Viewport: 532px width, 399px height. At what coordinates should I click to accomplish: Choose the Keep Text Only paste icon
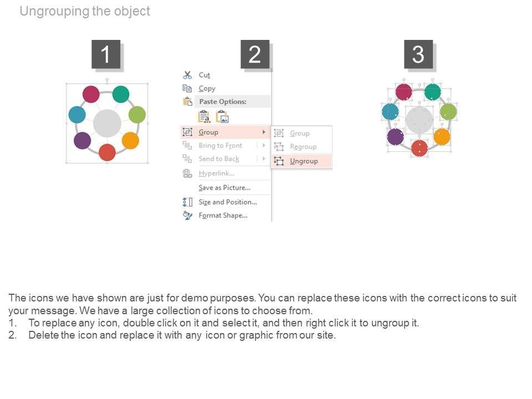pyautogui.click(x=204, y=116)
